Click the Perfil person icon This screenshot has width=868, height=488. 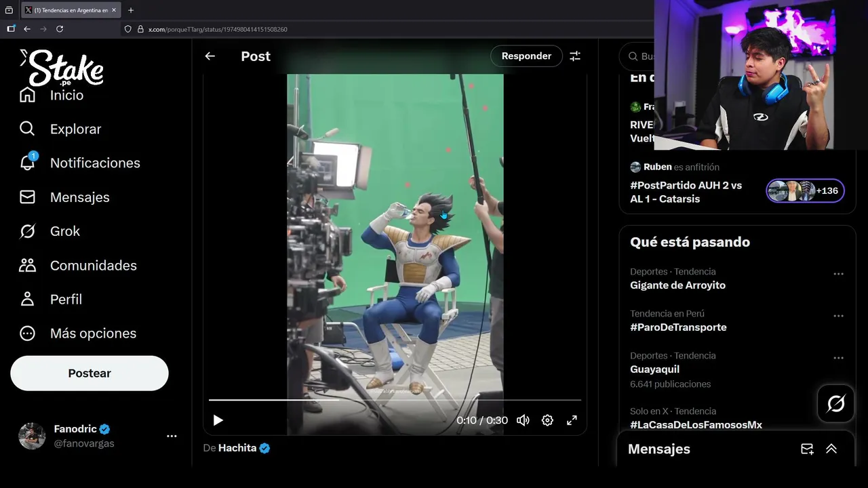pos(27,299)
